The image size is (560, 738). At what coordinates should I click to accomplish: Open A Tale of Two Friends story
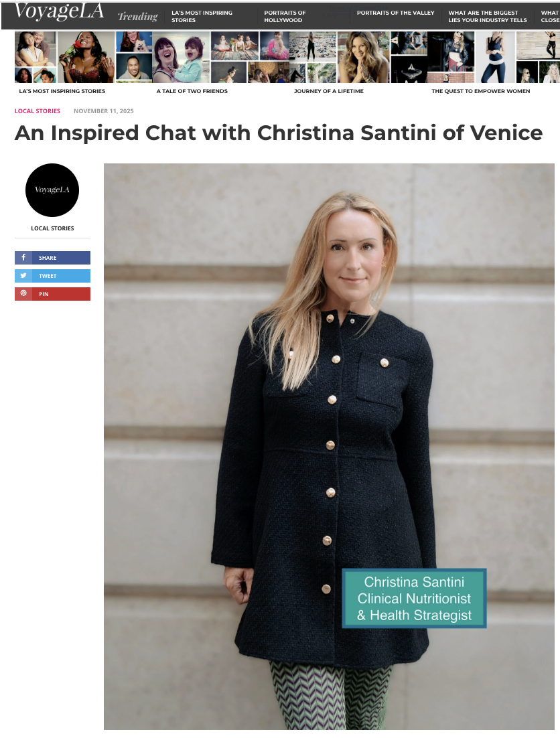pyautogui.click(x=192, y=91)
